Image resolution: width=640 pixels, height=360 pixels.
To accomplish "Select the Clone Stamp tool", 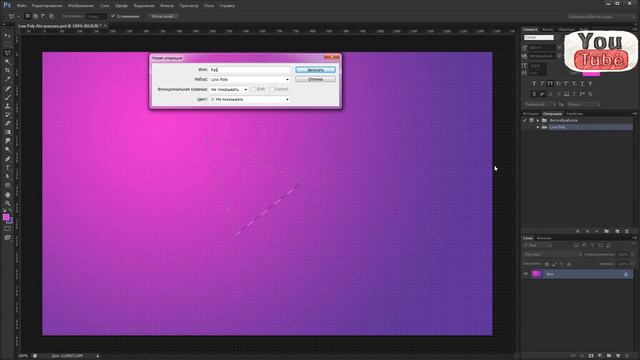I will tap(8, 106).
